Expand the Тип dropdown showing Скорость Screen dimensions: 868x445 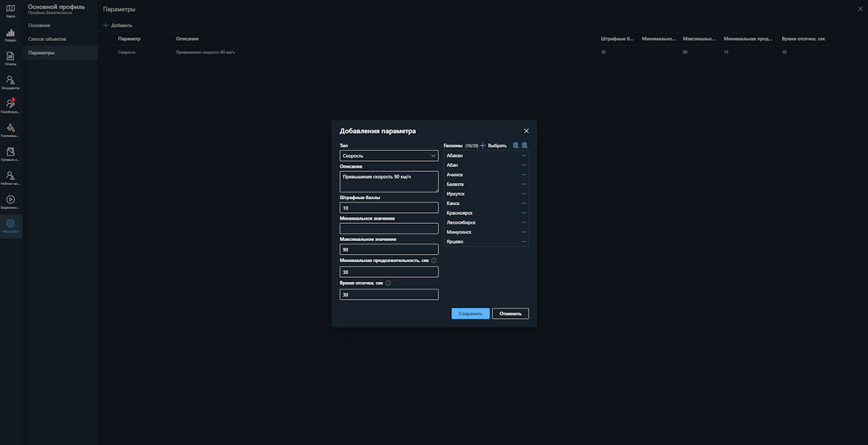coord(389,156)
